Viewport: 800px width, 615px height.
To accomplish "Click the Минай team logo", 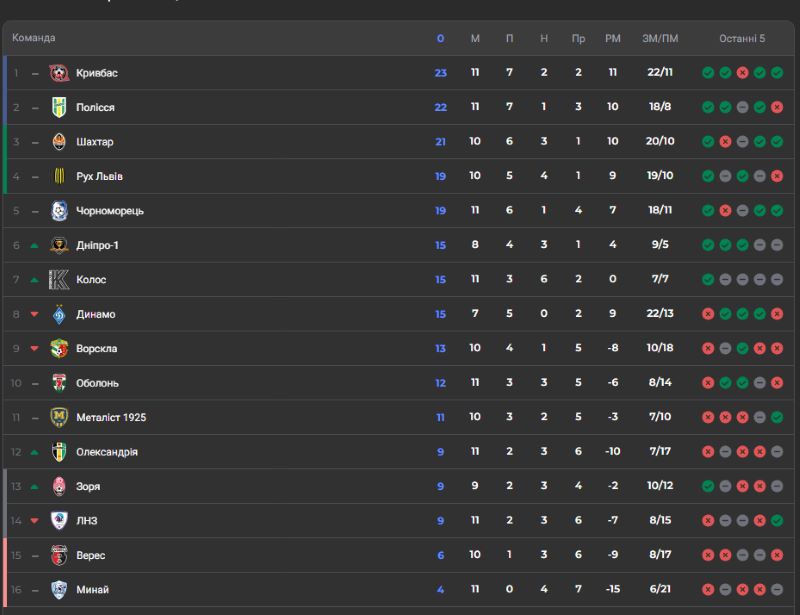I will tap(59, 589).
